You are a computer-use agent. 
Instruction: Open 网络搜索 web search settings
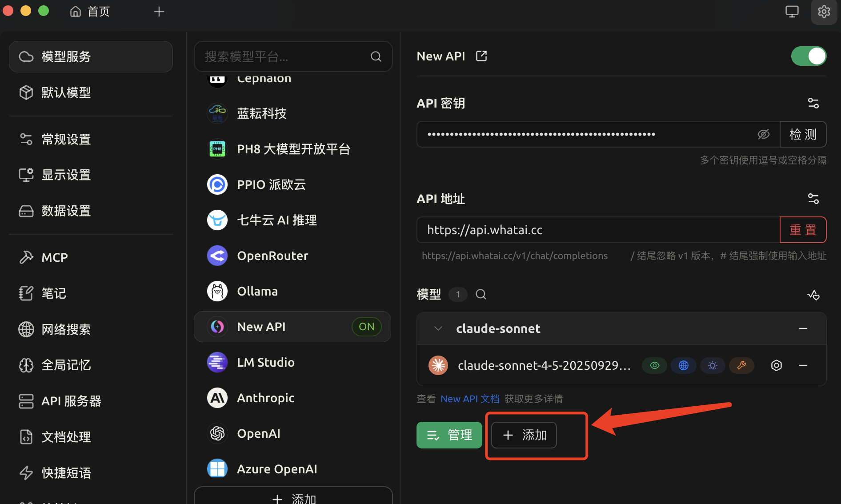click(66, 329)
